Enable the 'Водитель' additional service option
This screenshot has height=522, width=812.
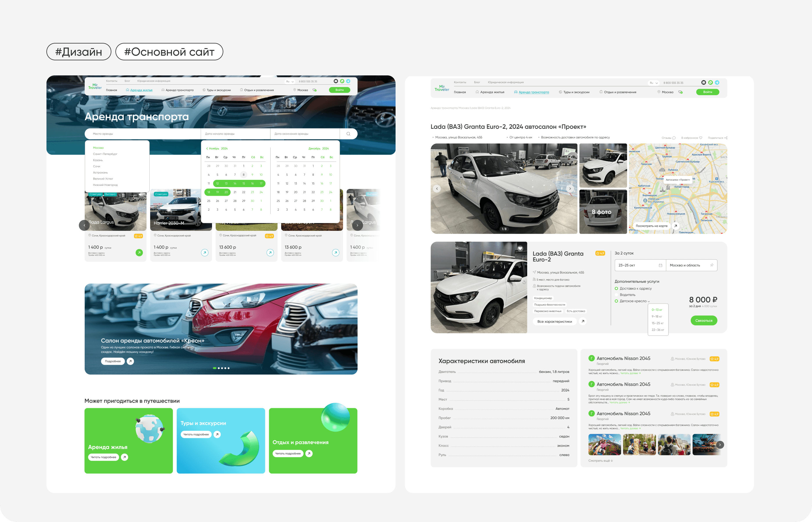click(x=617, y=295)
